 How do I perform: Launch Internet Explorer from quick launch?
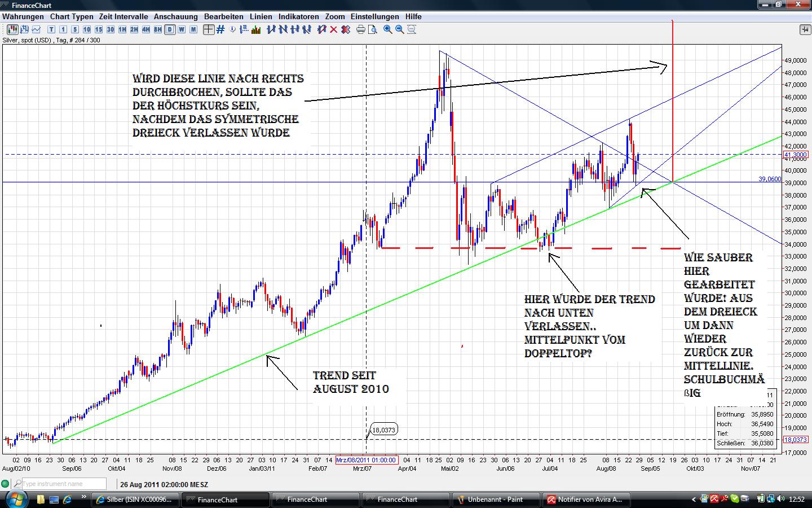[67, 500]
